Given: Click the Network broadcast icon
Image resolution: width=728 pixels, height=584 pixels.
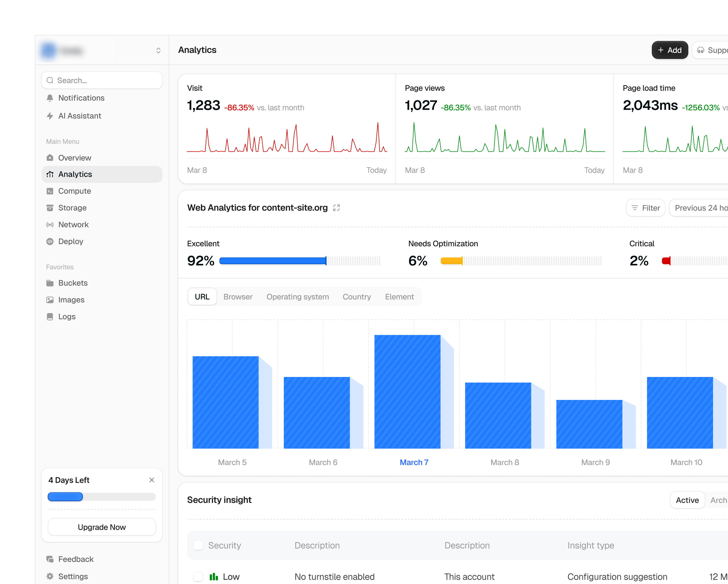Looking at the screenshot, I should pos(50,225).
